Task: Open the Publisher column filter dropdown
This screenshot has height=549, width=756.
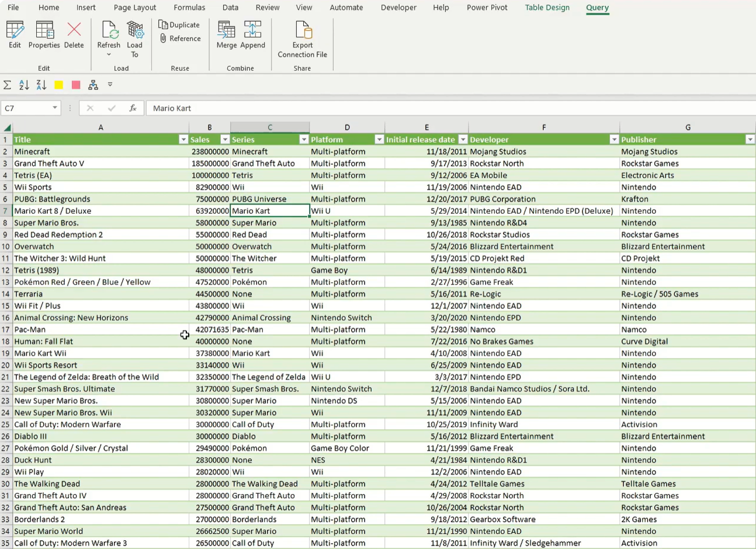Action: [750, 140]
